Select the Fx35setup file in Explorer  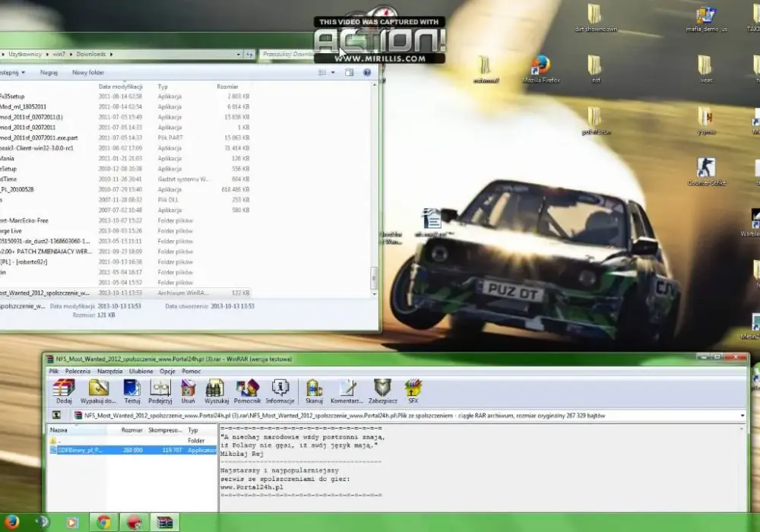coord(125,97)
